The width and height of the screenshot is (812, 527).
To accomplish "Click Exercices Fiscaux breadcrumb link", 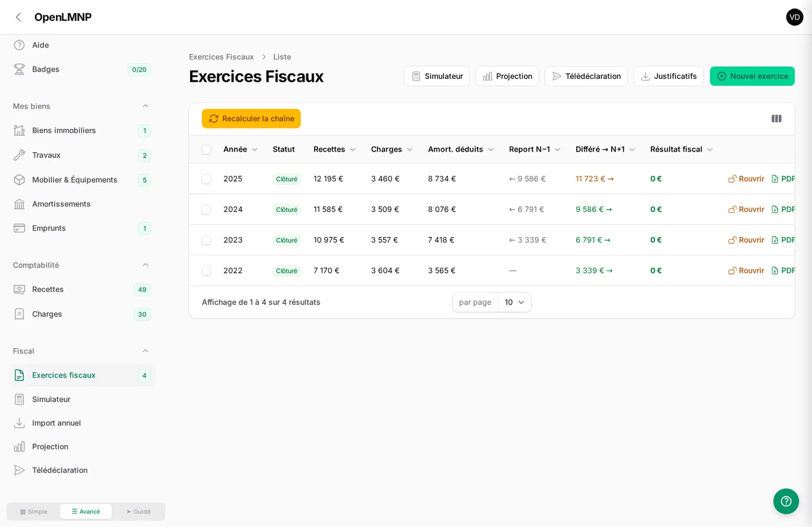I will (x=221, y=57).
